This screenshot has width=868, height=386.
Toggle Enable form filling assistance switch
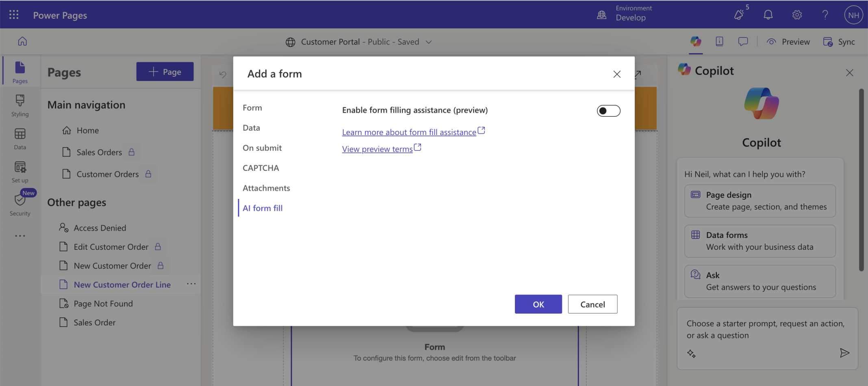tap(608, 111)
